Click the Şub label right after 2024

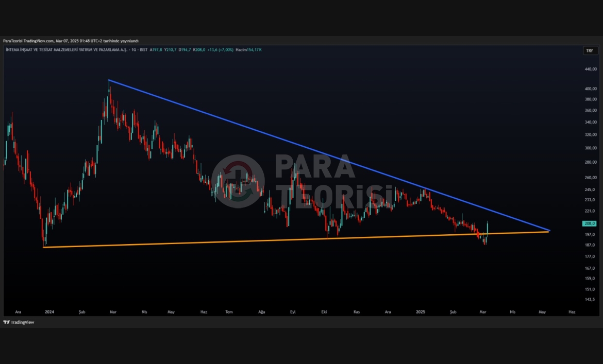coord(82,312)
